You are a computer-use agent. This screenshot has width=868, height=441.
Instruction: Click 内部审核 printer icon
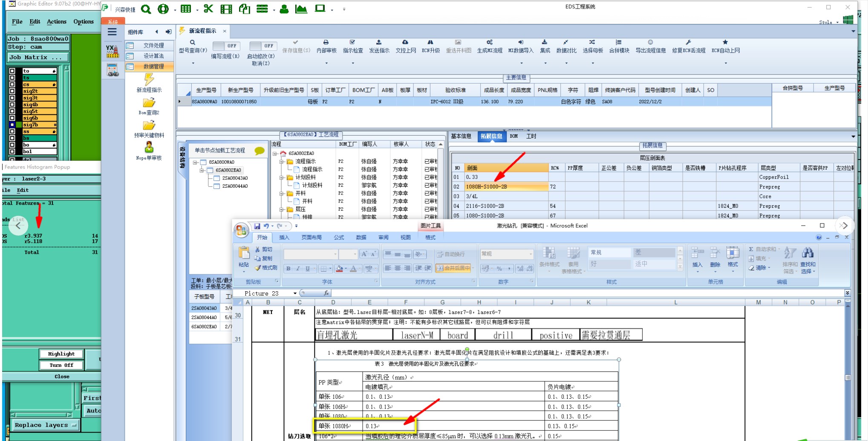click(x=326, y=43)
